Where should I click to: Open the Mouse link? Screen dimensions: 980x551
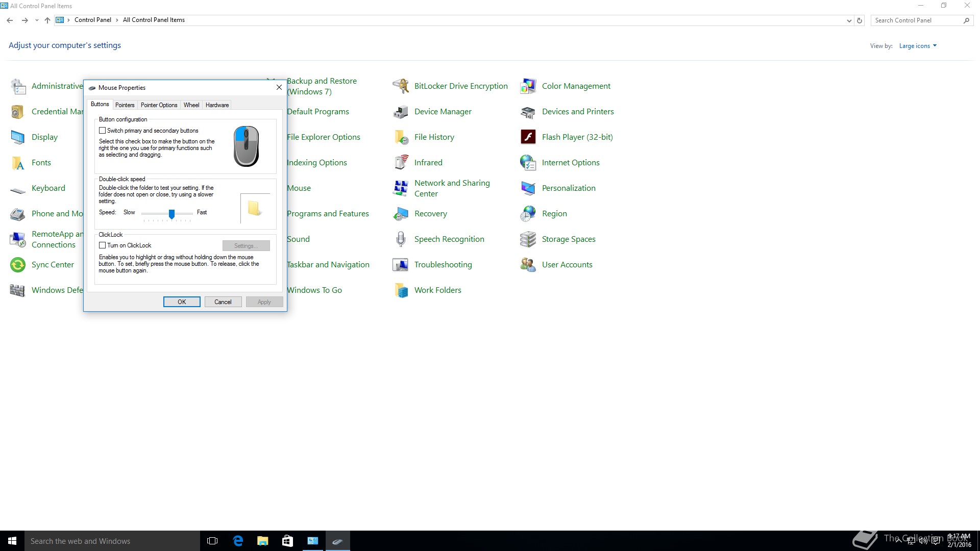(x=299, y=188)
